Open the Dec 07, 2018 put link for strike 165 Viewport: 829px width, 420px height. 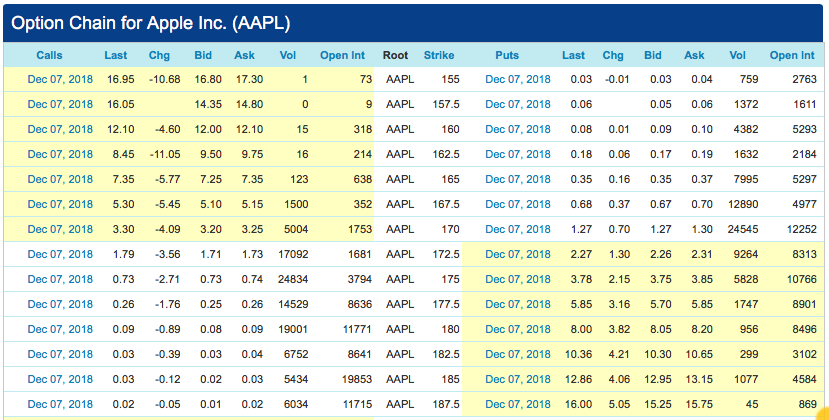pyautogui.click(x=518, y=179)
